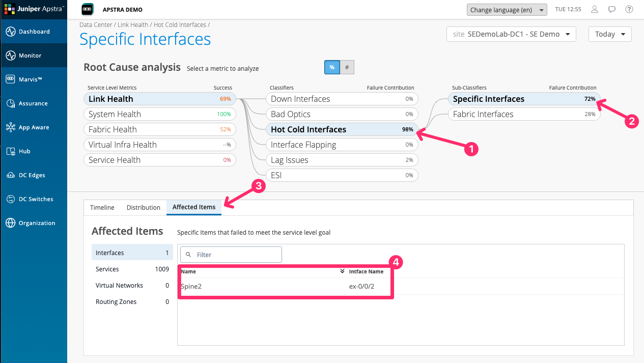Select the Fabric Interfaces sub-classifier

click(x=523, y=114)
